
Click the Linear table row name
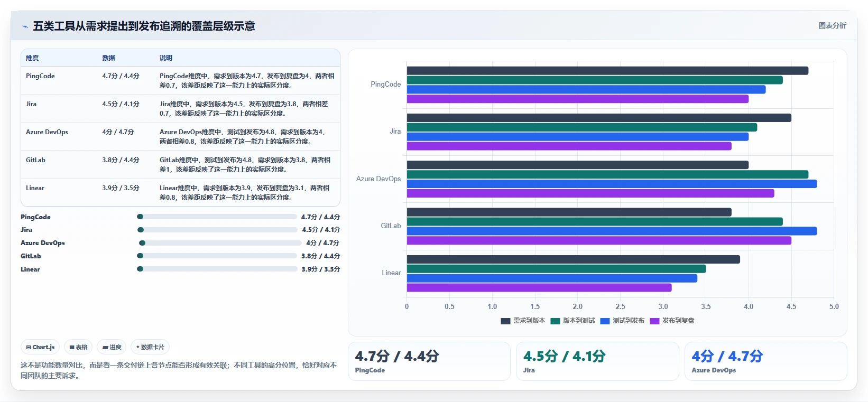click(35, 188)
